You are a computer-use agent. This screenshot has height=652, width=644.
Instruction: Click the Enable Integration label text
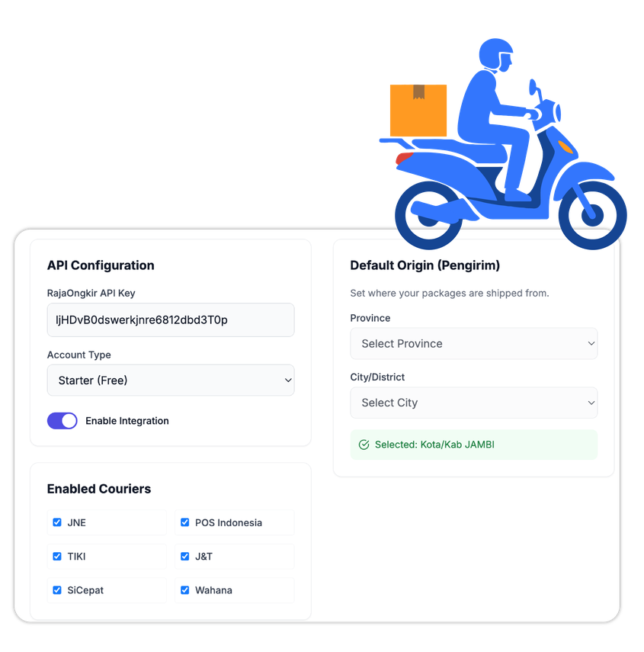(127, 421)
